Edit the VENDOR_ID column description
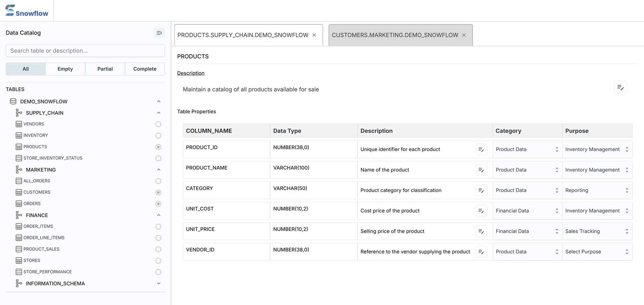The width and height of the screenshot is (644, 305). [481, 252]
